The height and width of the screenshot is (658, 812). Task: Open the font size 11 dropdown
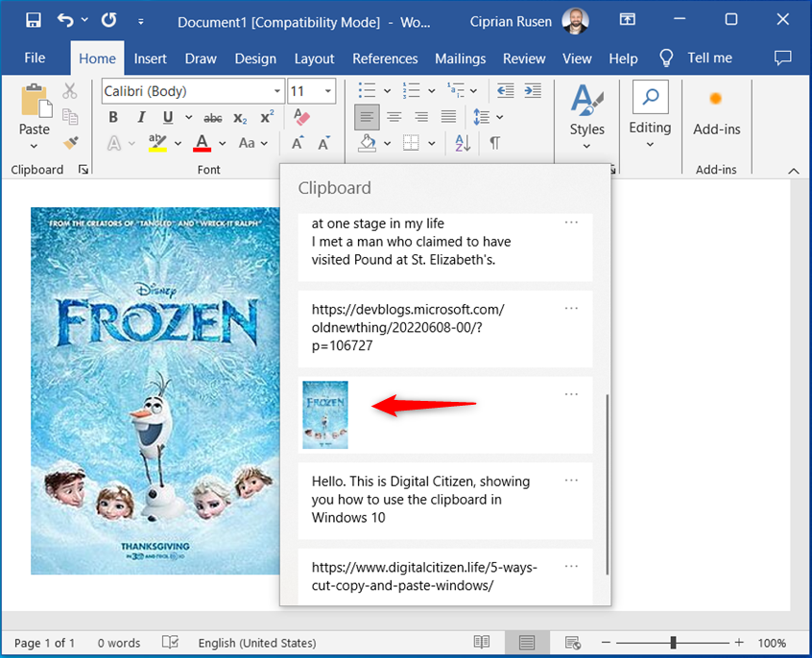point(328,91)
